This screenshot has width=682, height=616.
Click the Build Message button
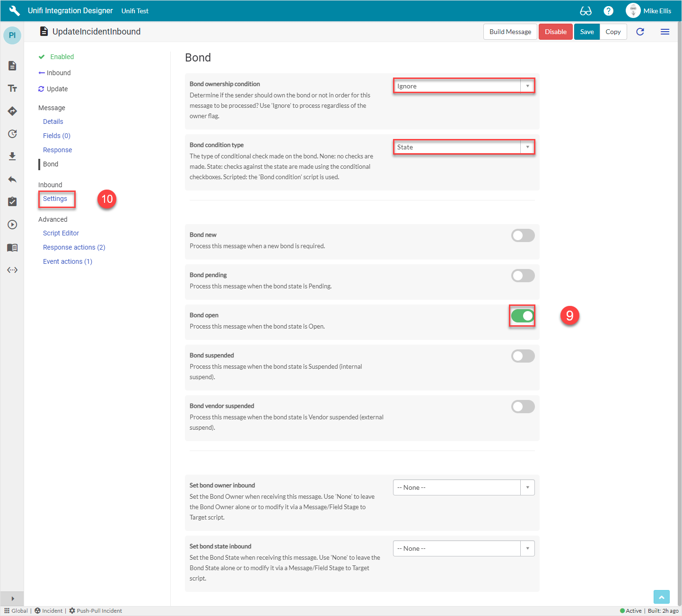(510, 32)
